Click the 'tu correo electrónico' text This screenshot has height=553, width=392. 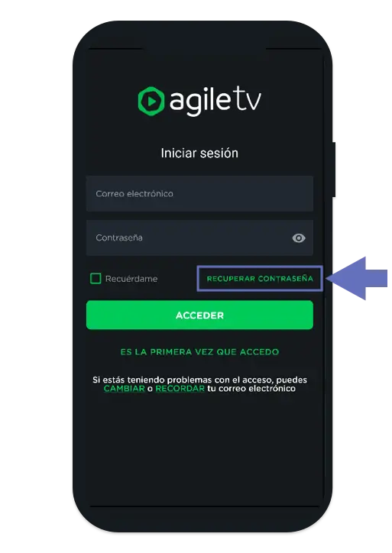click(x=251, y=389)
